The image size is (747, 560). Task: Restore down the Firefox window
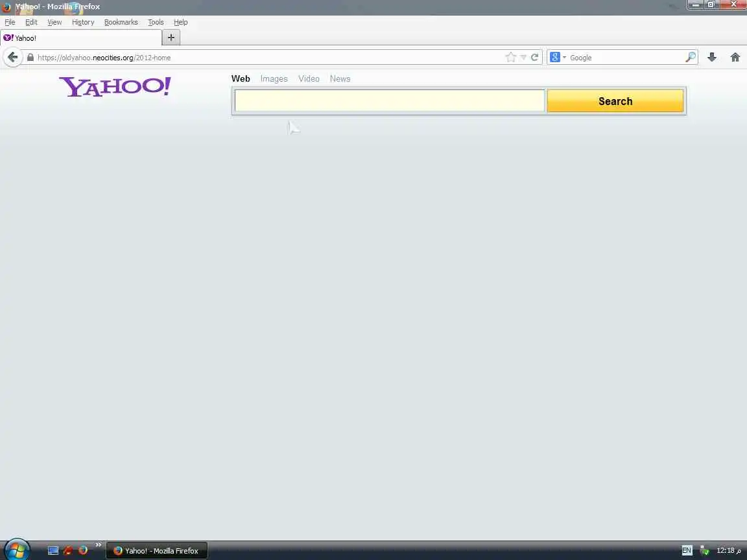point(711,5)
